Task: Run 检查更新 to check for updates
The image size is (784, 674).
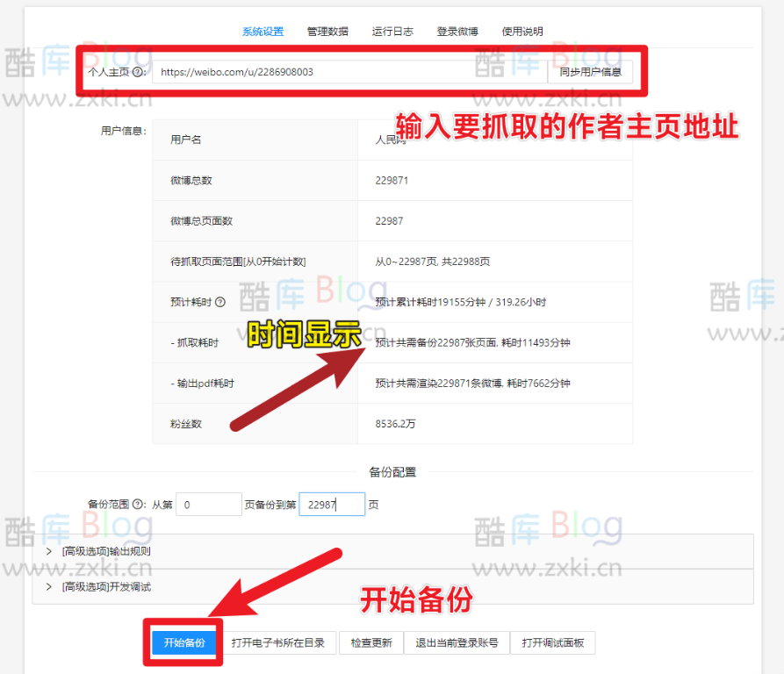Action: (x=370, y=642)
